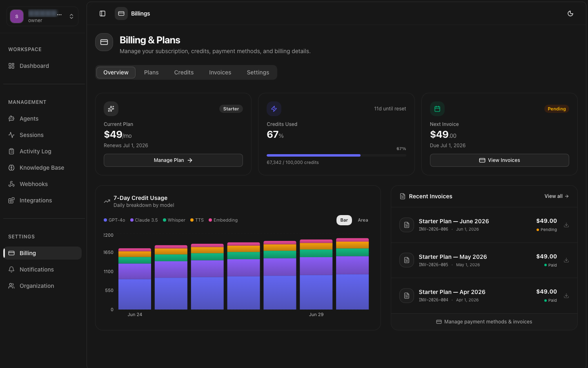The width and height of the screenshot is (588, 368).
Task: Toggle the sidebar panel icon
Action: point(102,13)
